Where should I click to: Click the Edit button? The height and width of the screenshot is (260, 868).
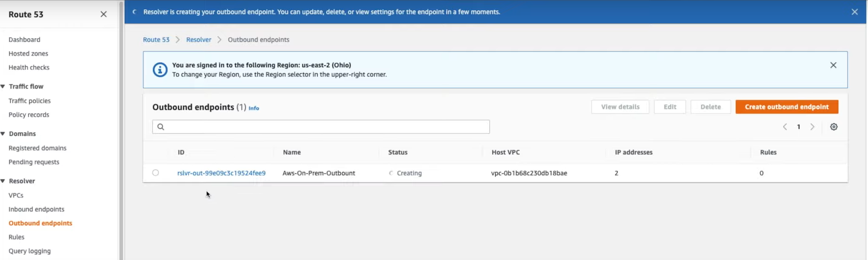(670, 107)
